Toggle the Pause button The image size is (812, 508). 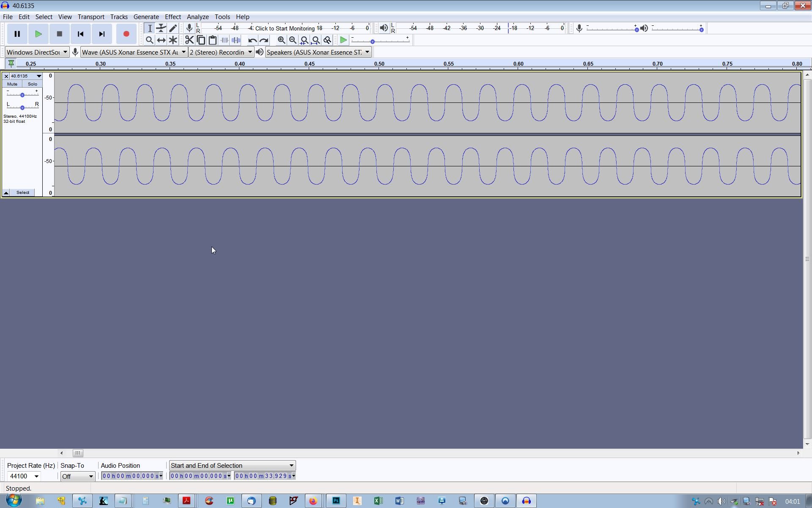[17, 34]
